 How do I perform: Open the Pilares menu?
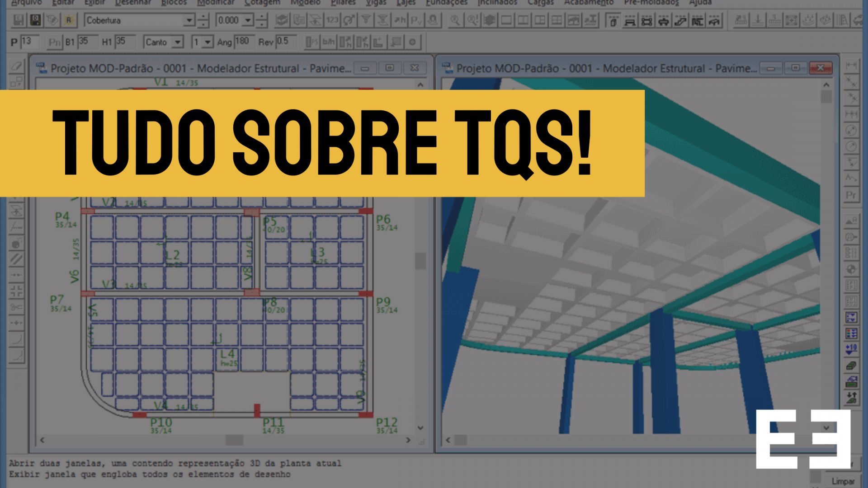pyautogui.click(x=343, y=2)
